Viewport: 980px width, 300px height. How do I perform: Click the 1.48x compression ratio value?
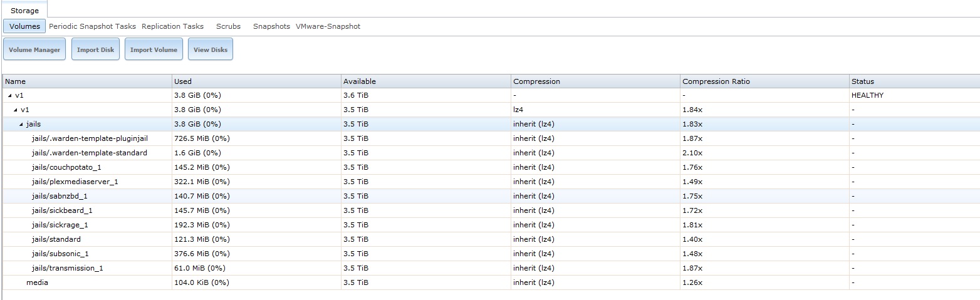[x=692, y=254]
